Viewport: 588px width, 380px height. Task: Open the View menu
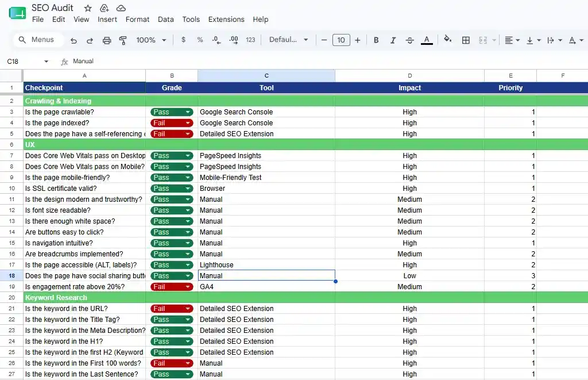tap(82, 19)
